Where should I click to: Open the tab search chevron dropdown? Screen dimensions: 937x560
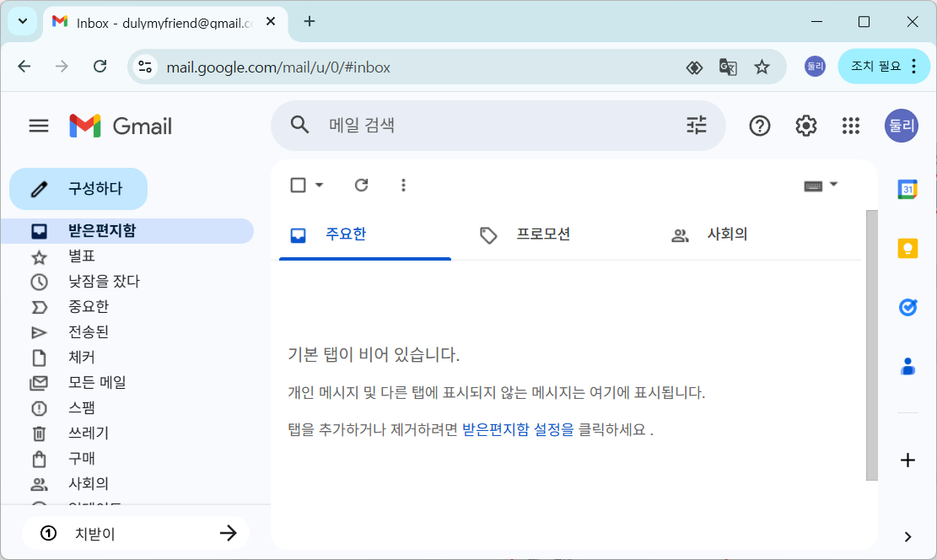(23, 22)
